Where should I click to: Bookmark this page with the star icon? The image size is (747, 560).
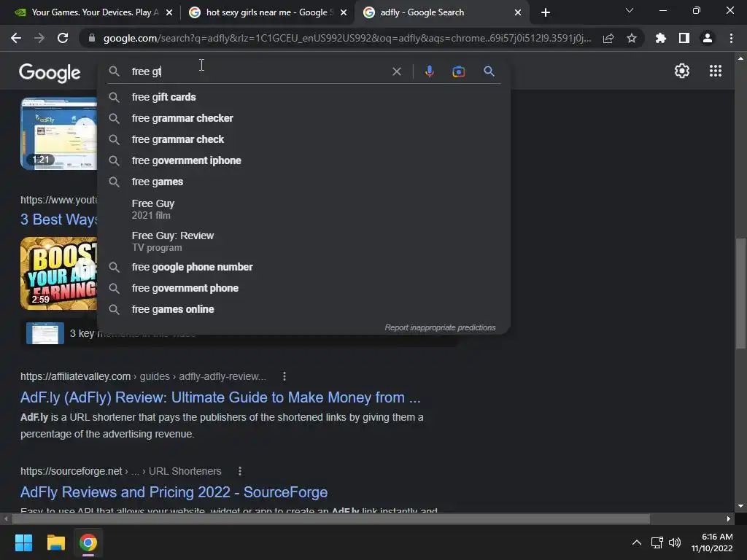pos(632,38)
